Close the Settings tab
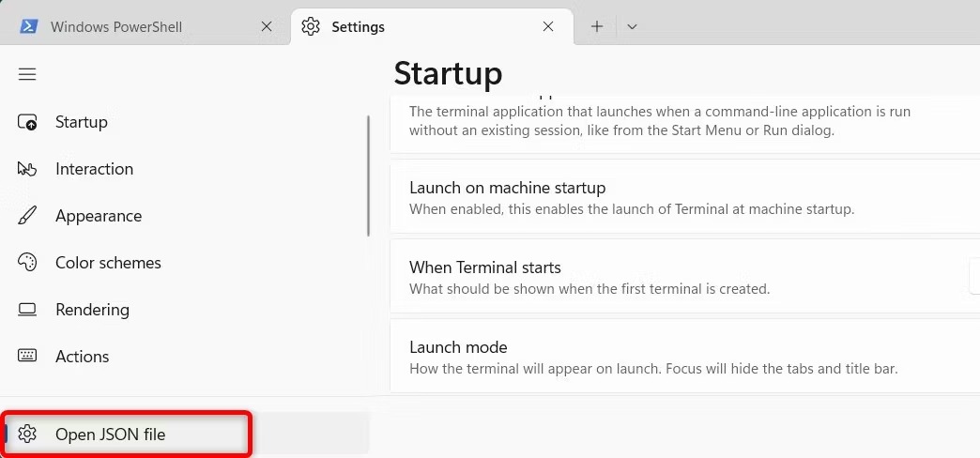Image resolution: width=980 pixels, height=458 pixels. coord(548,26)
